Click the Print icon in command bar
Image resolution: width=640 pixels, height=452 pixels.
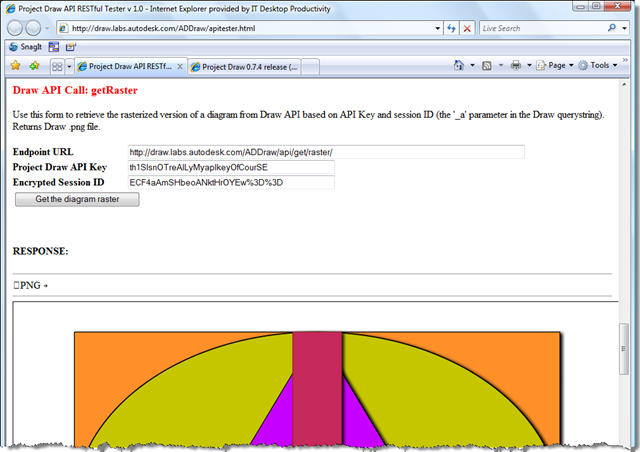click(x=515, y=66)
